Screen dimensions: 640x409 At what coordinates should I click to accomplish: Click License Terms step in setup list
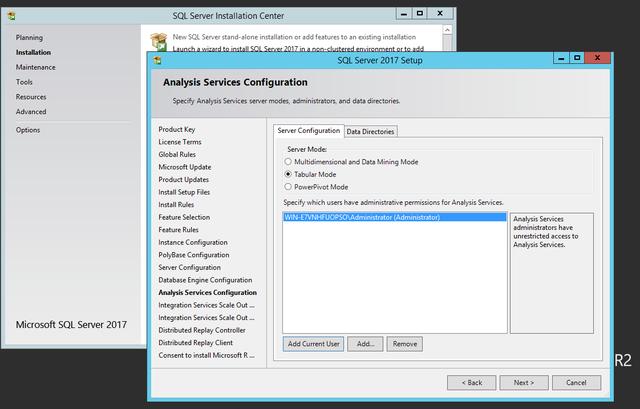[x=180, y=142]
